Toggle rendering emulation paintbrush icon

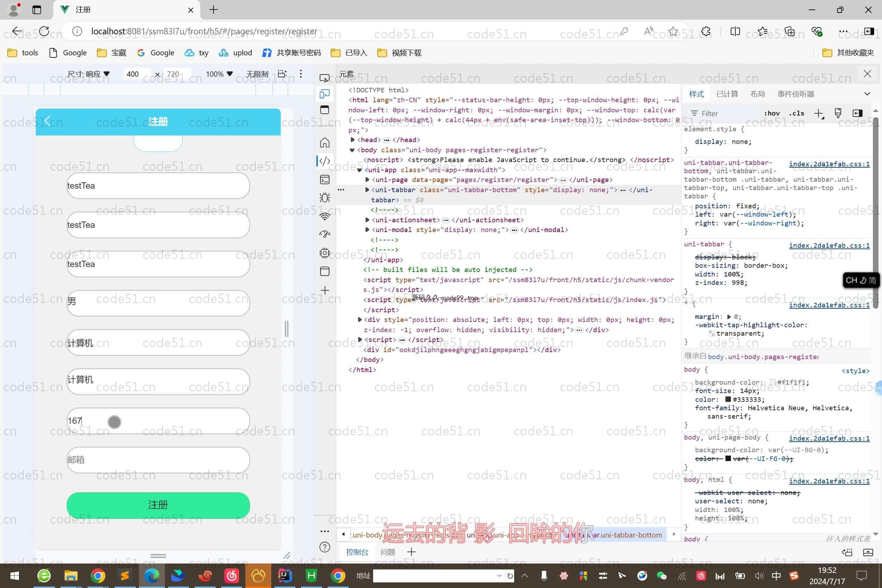pyautogui.click(x=838, y=113)
